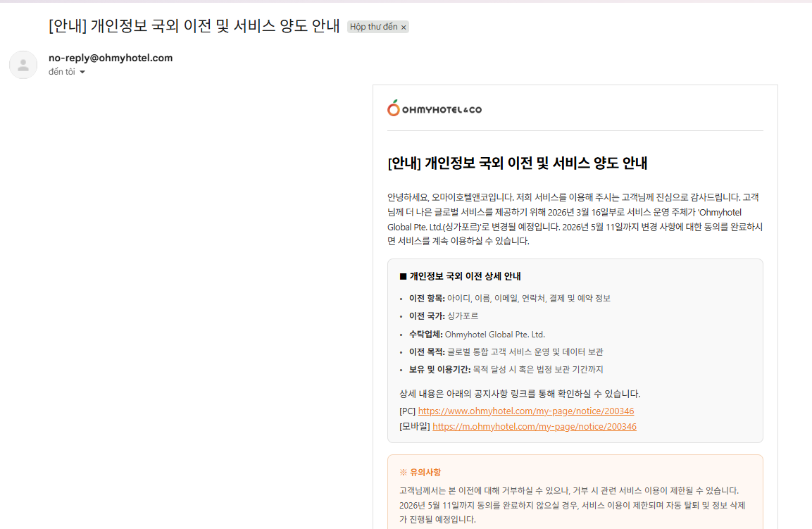Click the paragraph under the 유의사항 heading
This screenshot has height=529, width=812.
(573, 504)
